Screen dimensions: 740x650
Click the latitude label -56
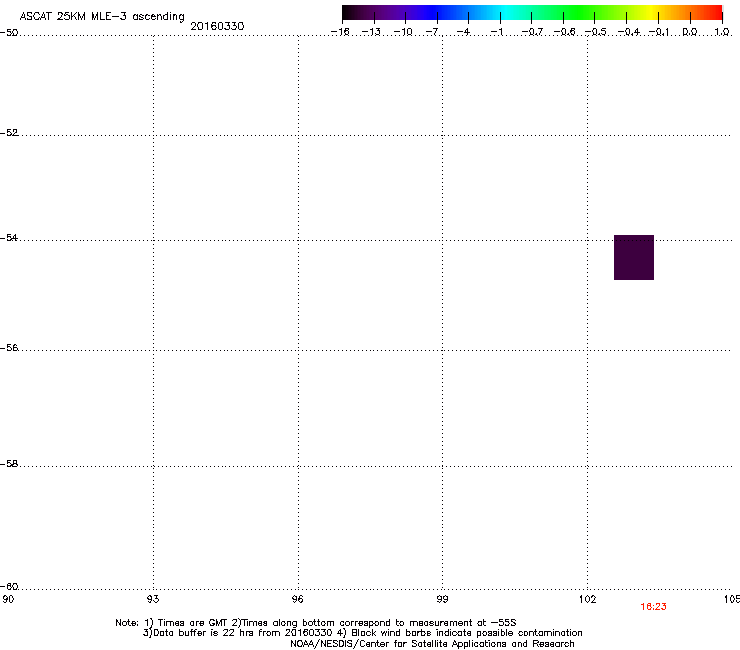coord(9,347)
